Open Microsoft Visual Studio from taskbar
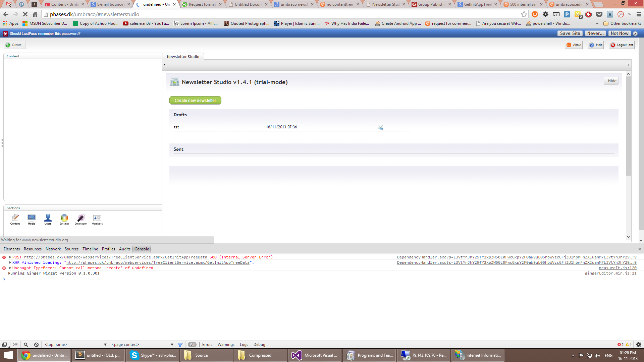The height and width of the screenshot is (362, 644). (315, 355)
